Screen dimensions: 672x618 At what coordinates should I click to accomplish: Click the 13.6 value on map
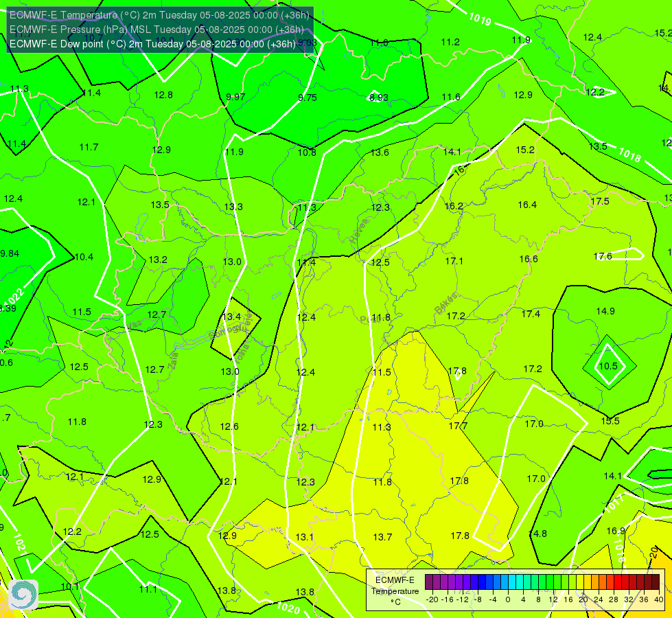[380, 152]
